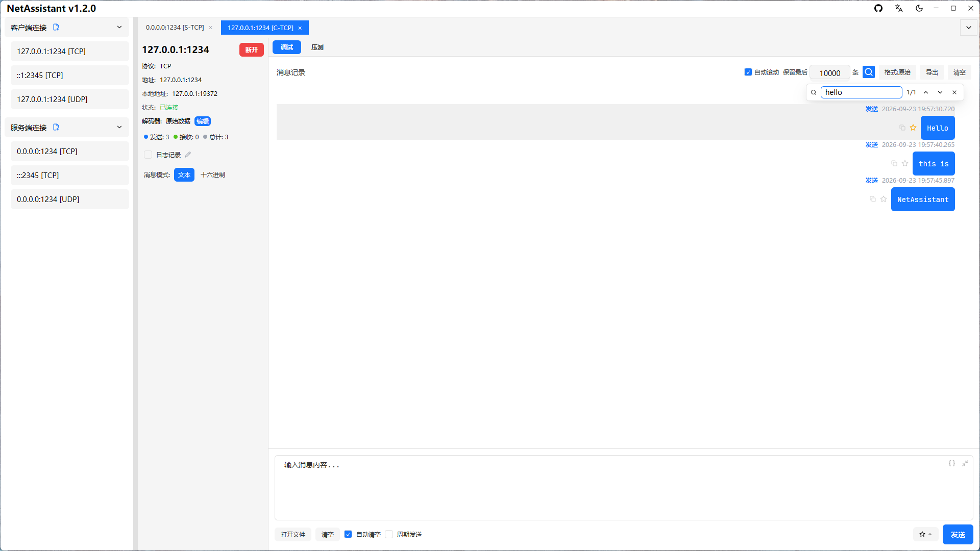Switch to the 0.0.0.0:1234 [S-TCP] tab

[x=175, y=28]
